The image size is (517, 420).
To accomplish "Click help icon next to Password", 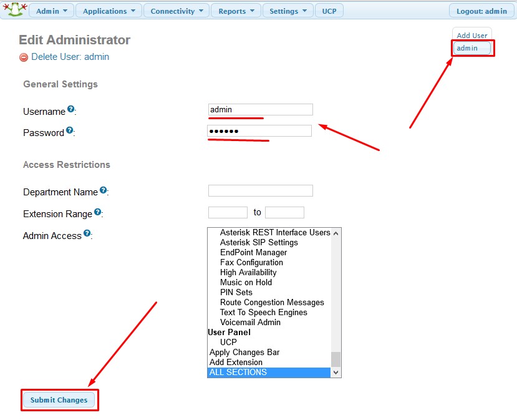I will [x=70, y=130].
